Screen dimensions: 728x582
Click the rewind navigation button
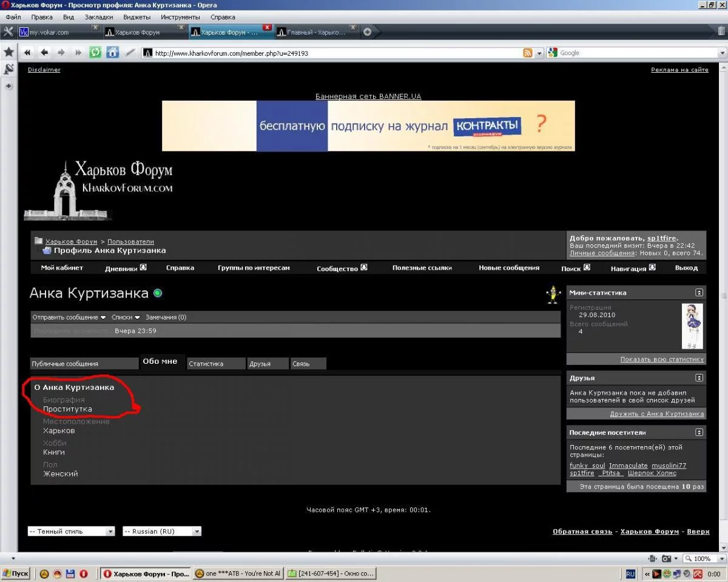[x=27, y=53]
